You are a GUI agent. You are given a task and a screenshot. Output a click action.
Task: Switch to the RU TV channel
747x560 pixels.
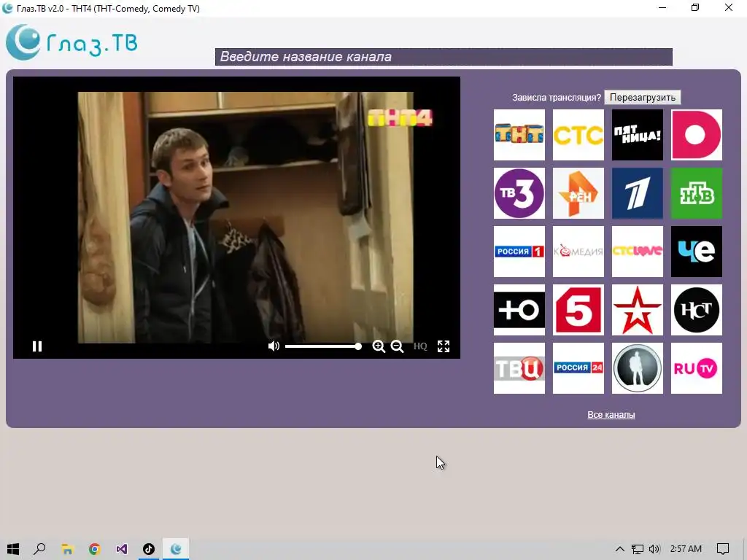[x=696, y=368]
